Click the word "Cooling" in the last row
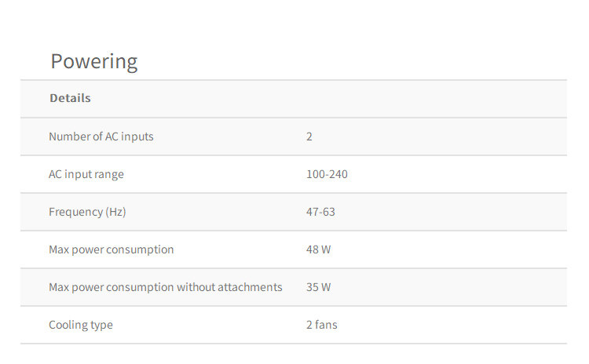Screen dimensions: 589x364 (69, 325)
